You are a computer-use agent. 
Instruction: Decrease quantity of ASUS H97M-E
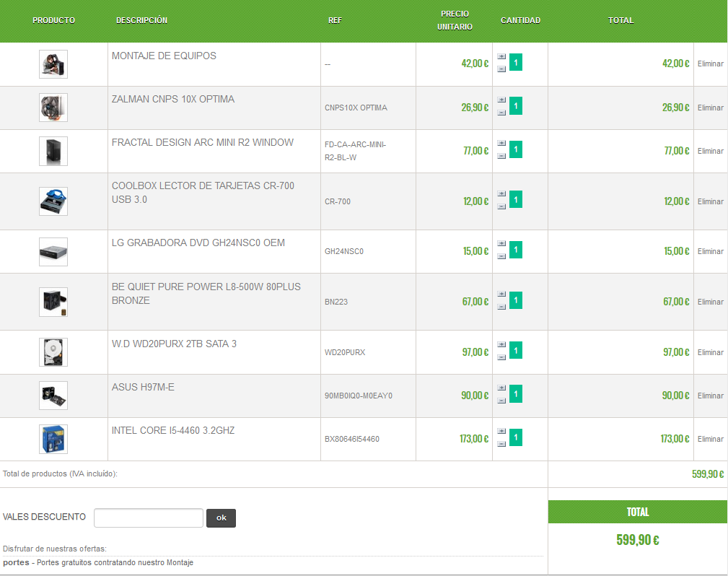(501, 401)
